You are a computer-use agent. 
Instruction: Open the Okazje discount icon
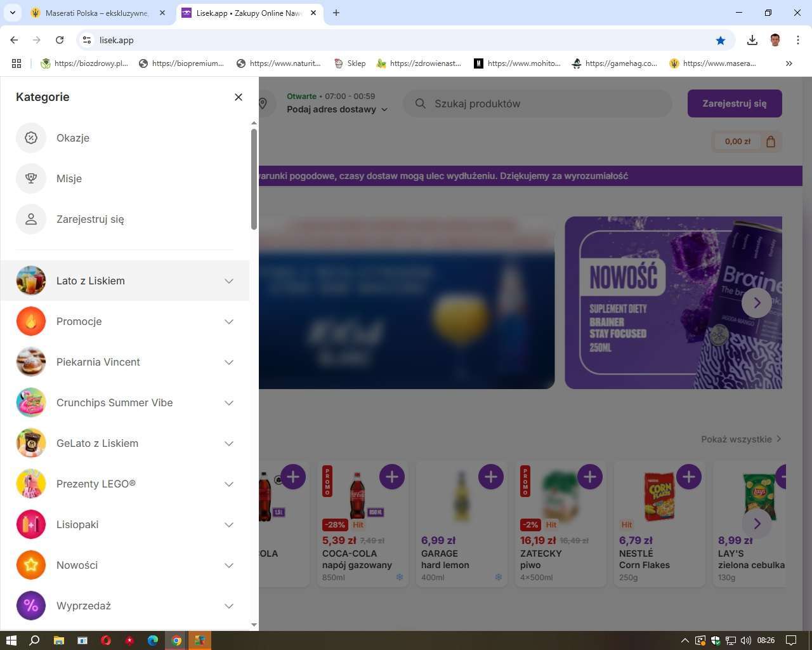pyautogui.click(x=31, y=138)
